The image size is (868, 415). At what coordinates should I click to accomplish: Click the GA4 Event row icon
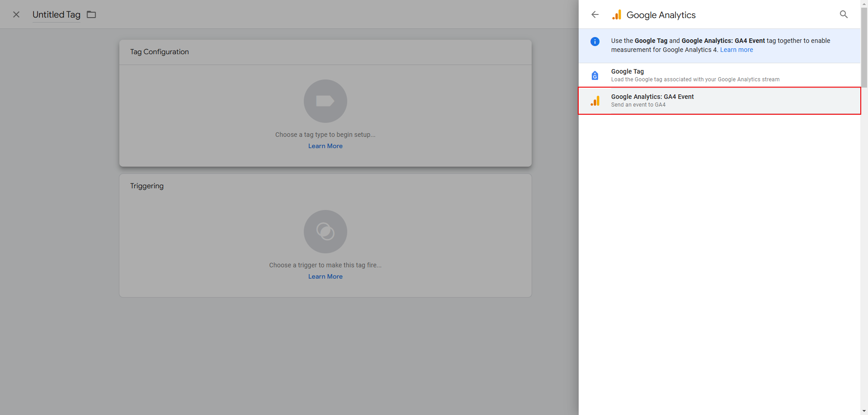(x=595, y=101)
